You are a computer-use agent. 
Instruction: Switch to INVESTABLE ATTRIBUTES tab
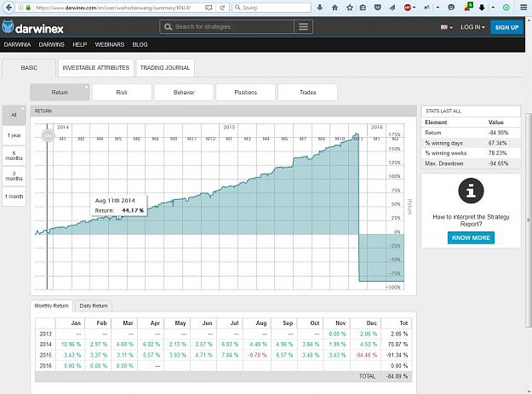(95, 68)
